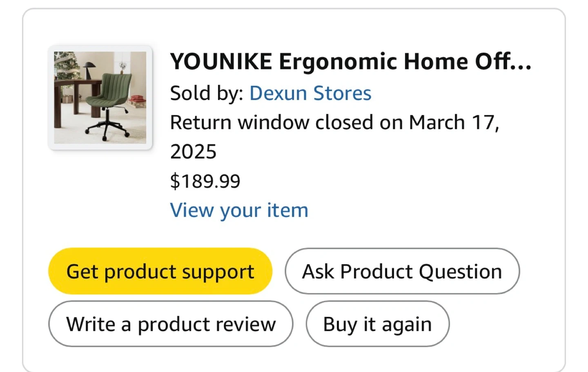Click the YOUNIKE Ergonomic Home Office title

pyautogui.click(x=350, y=62)
